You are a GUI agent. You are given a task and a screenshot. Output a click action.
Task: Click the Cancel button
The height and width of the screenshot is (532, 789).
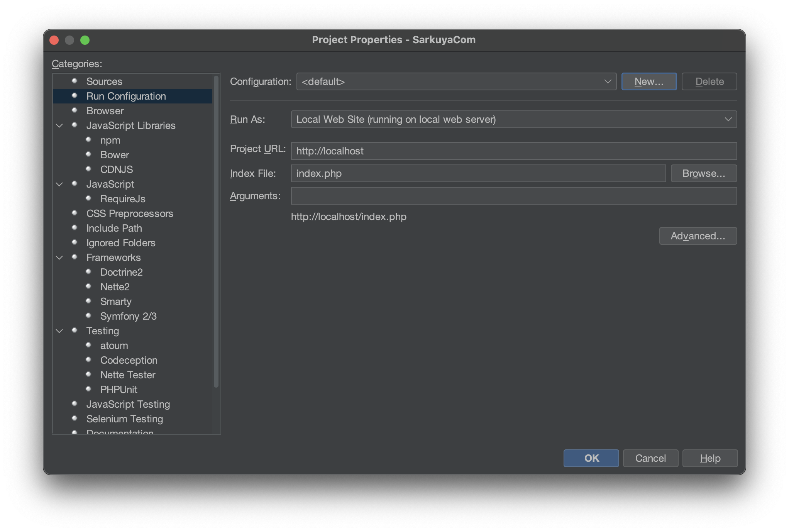coord(650,458)
